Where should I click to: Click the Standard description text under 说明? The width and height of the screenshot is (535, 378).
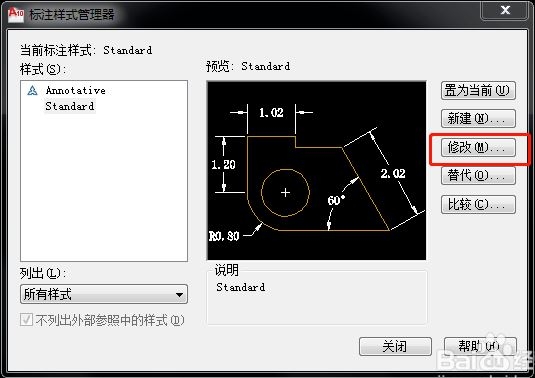point(241,287)
